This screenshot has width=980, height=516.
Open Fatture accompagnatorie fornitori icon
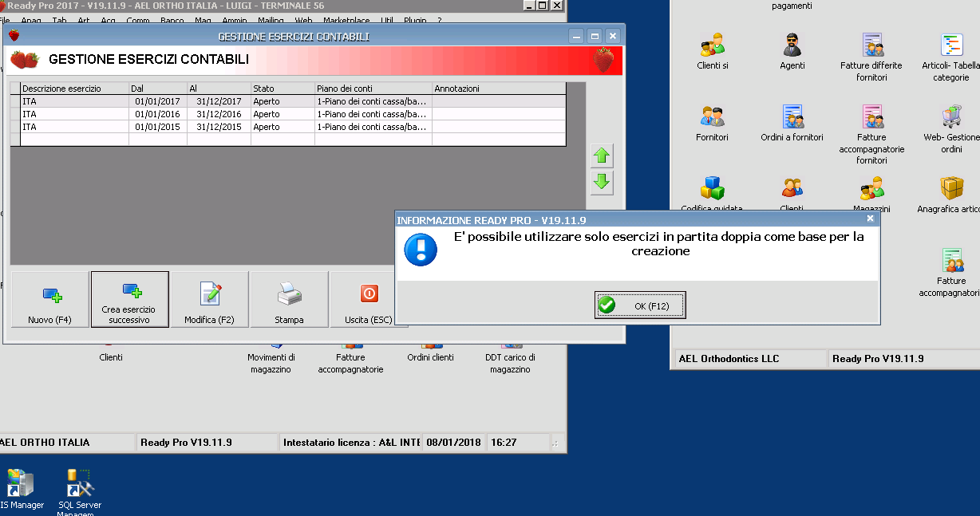tap(871, 117)
